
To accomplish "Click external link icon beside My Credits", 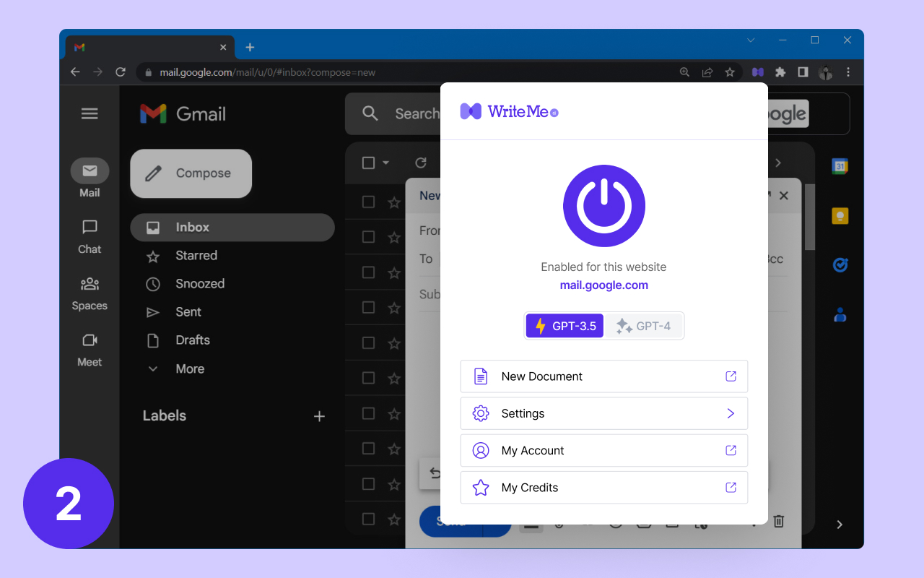I will (731, 488).
